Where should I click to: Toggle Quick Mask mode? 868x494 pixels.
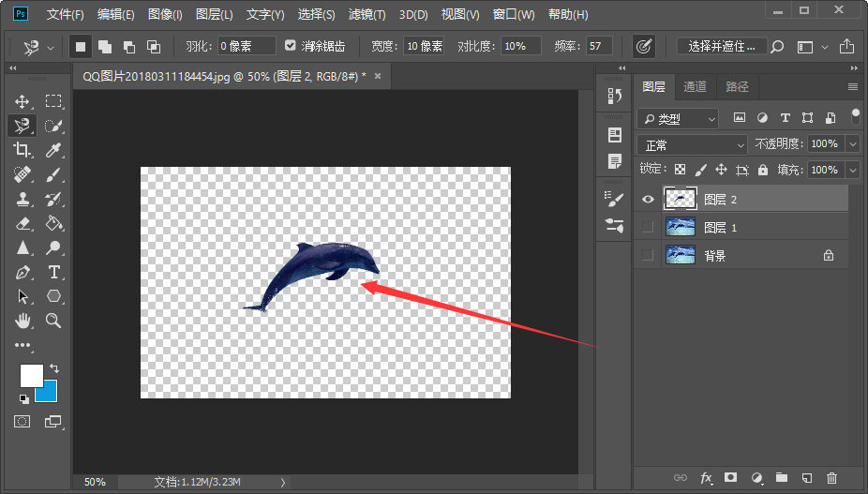22,422
